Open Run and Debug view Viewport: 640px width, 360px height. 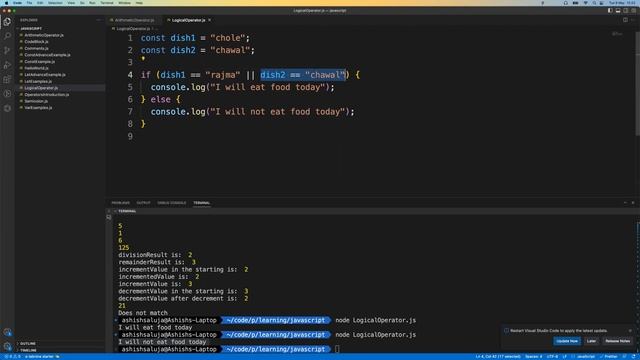[x=7, y=65]
